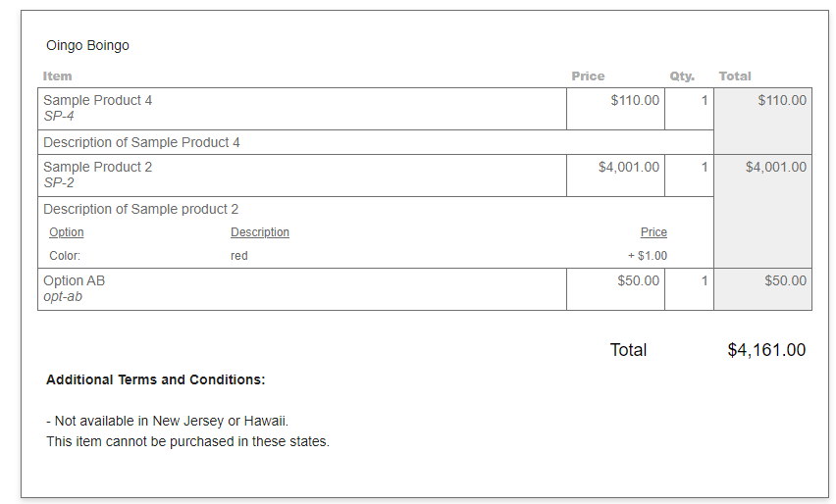Select the Item column header
This screenshot has height=504, width=836.
point(57,76)
